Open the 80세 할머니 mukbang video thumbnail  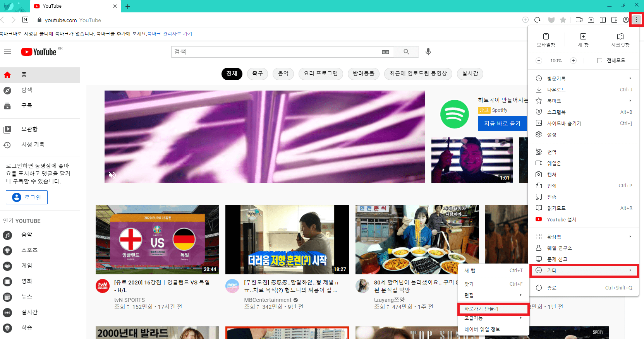[417, 240]
